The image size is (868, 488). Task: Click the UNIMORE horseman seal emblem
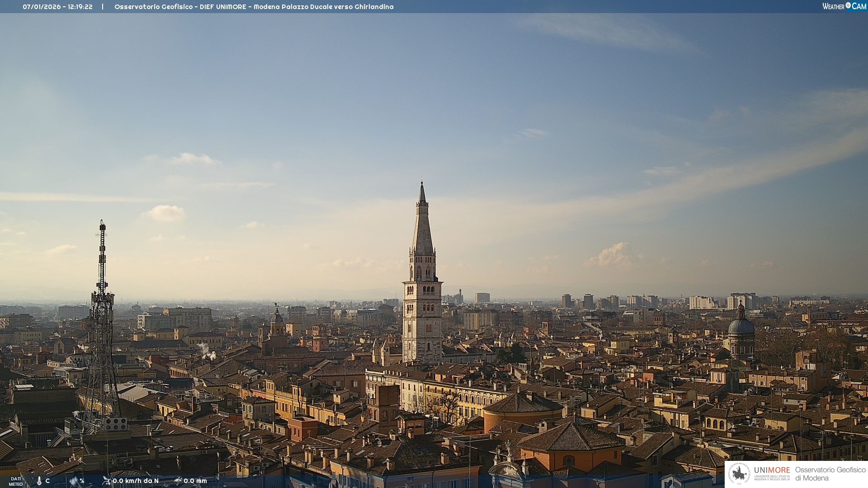(740, 474)
